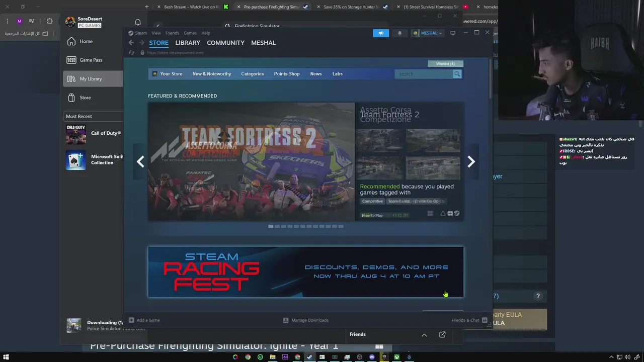Open Steam notifications bell
Image resolution: width=644 pixels, height=362 pixels.
pyautogui.click(x=399, y=33)
